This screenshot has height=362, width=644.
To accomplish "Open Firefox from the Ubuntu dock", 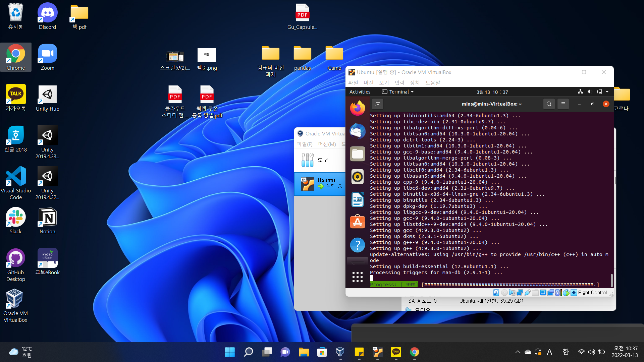I will coord(357,108).
